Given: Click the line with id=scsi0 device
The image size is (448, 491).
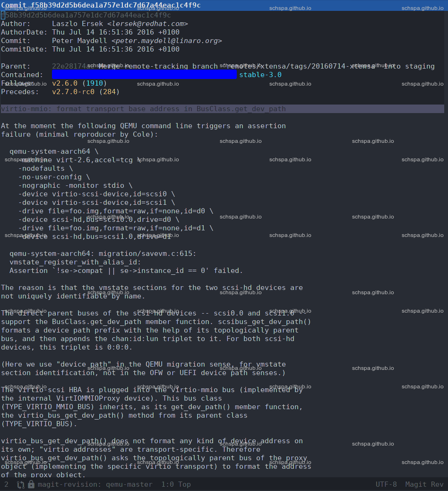Looking at the screenshot, I should 97,194.
